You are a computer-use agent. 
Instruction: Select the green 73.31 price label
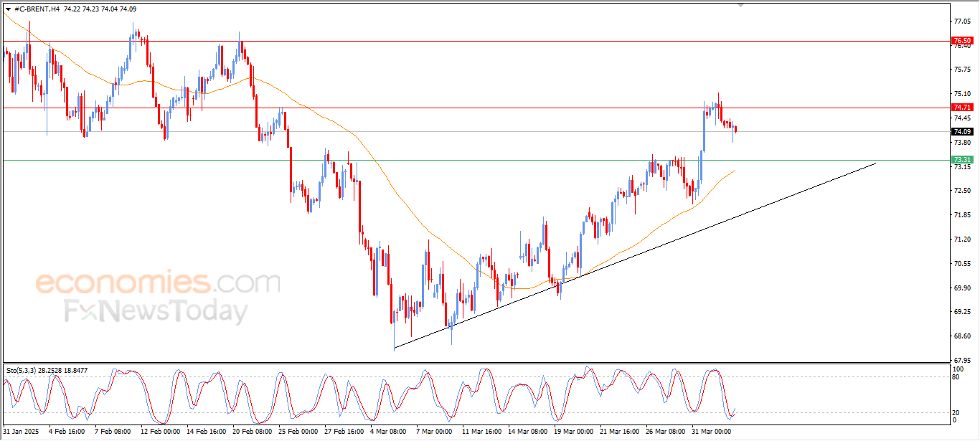pyautogui.click(x=961, y=159)
